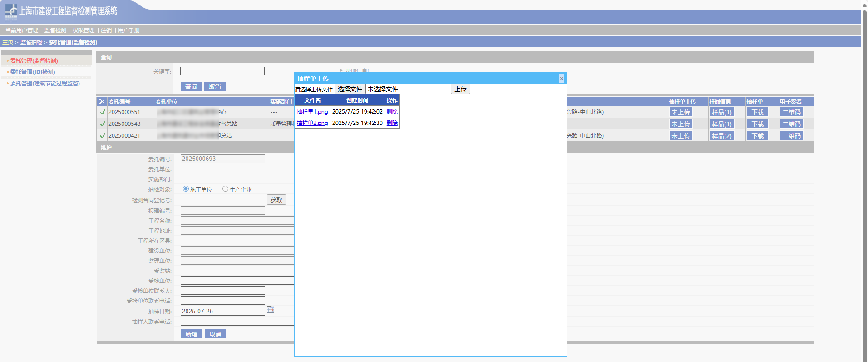Open 委托管理(建筑节能过程监管) sidebar item
Image resolution: width=868 pixels, height=362 pixels.
pyautogui.click(x=45, y=84)
